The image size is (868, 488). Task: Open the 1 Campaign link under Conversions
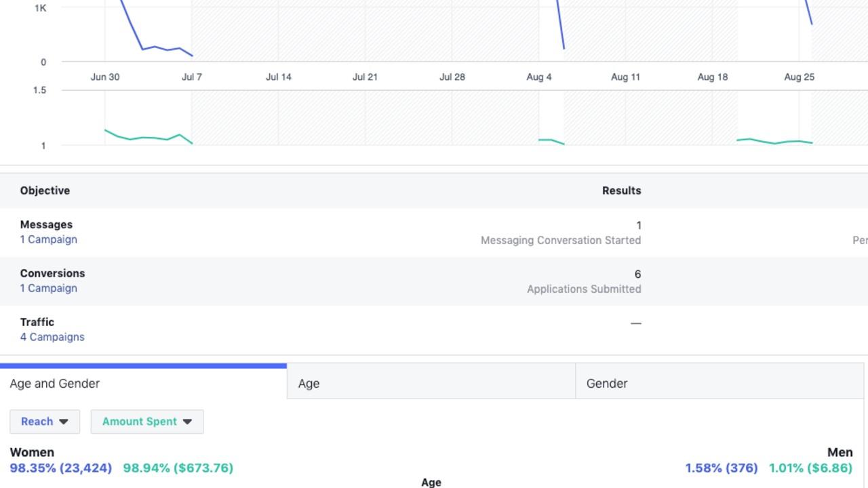point(49,288)
